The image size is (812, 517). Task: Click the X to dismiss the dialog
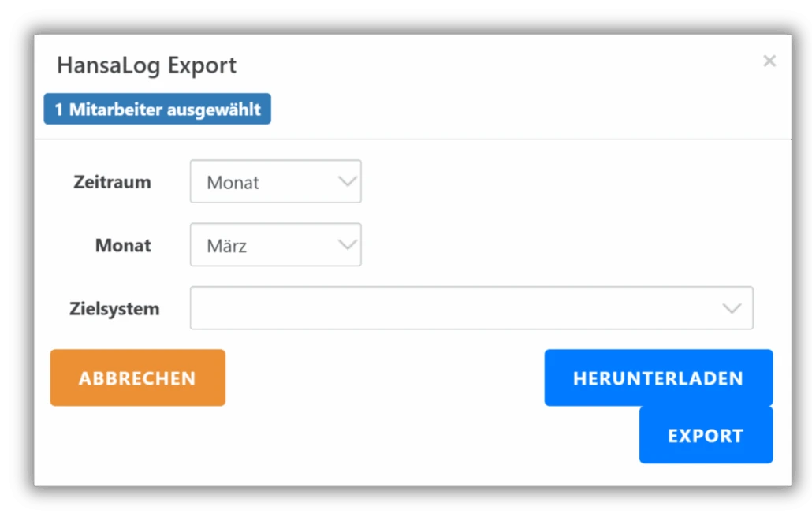(x=769, y=61)
